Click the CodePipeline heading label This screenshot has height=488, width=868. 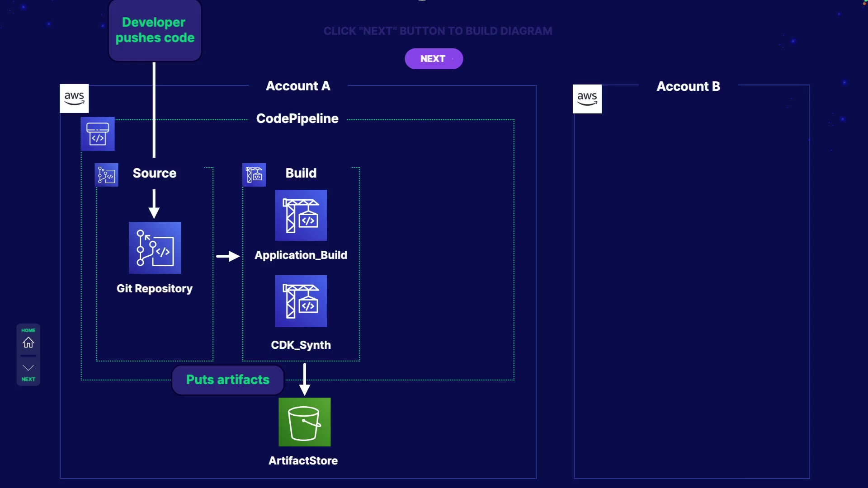pyautogui.click(x=297, y=118)
